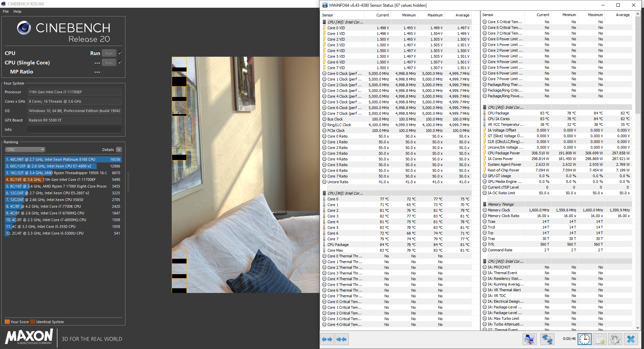This screenshot has height=349, width=644.
Task: Expand ranking Details with the arrow button
Action: 119,150
